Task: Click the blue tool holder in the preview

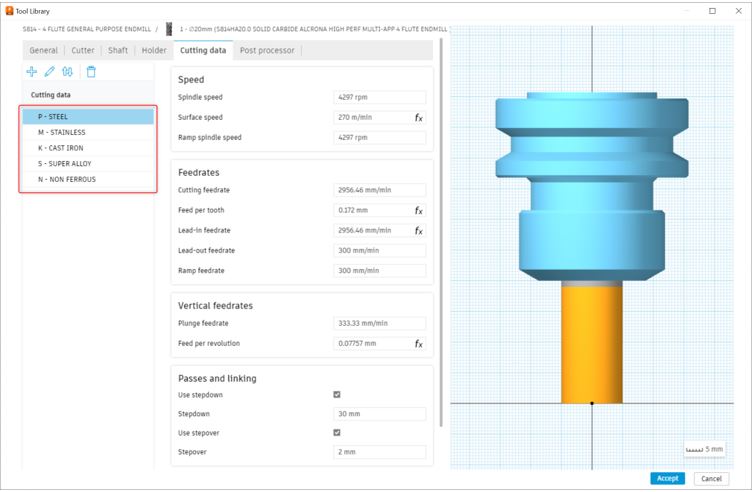Action: click(x=592, y=186)
